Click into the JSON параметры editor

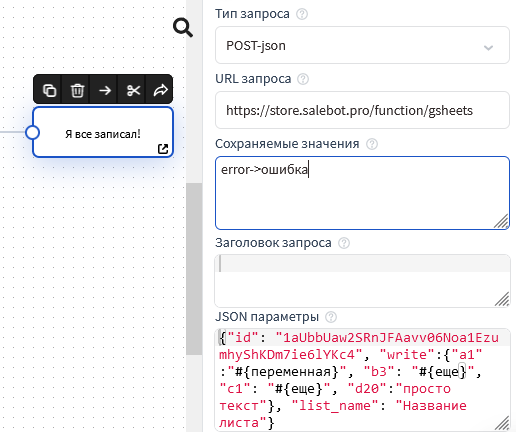click(x=362, y=380)
